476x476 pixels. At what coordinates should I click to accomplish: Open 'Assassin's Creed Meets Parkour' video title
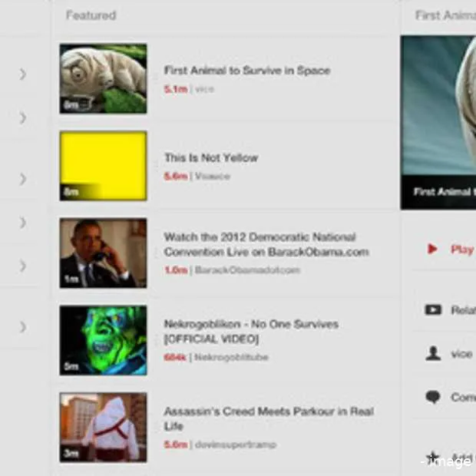tap(268, 418)
